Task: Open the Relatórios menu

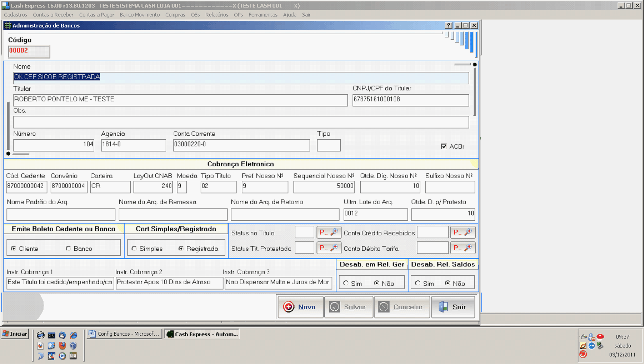Action: (217, 15)
